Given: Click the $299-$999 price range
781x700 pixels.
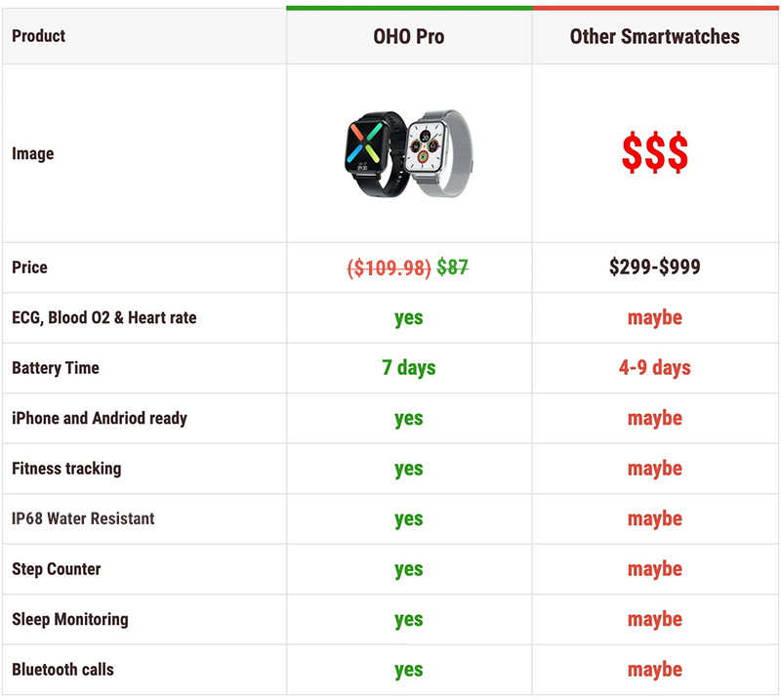Looking at the screenshot, I should [x=655, y=268].
